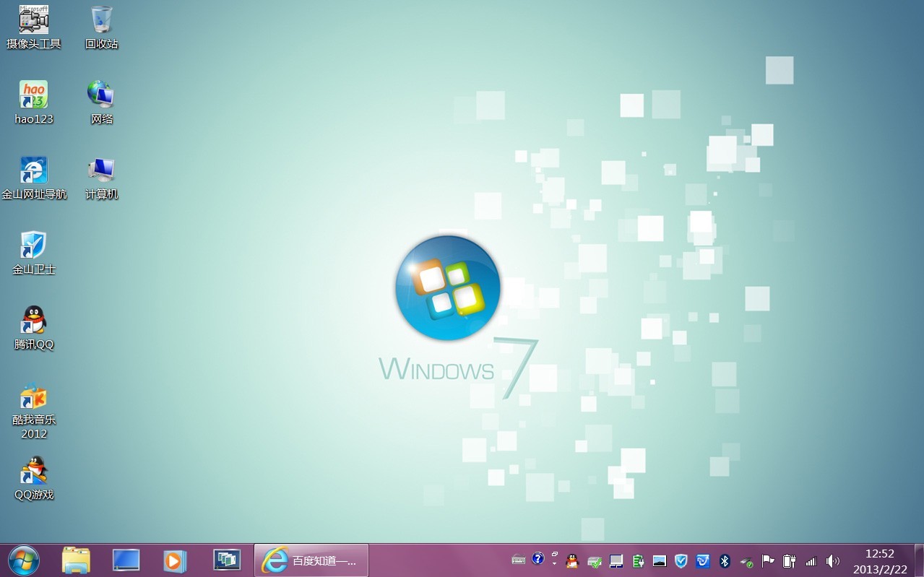Click the landscape picture tray icon
Screen dimensions: 924x577
coord(659,561)
